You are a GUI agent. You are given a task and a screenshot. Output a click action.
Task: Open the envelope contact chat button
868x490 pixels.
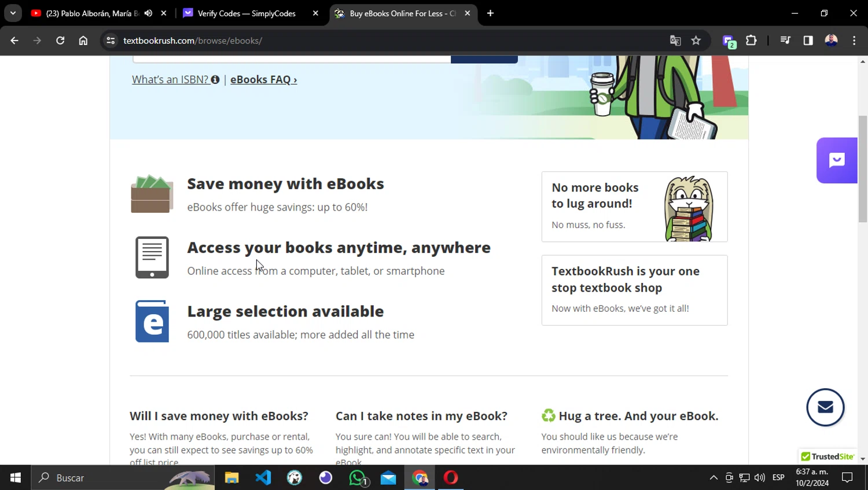pyautogui.click(x=825, y=407)
